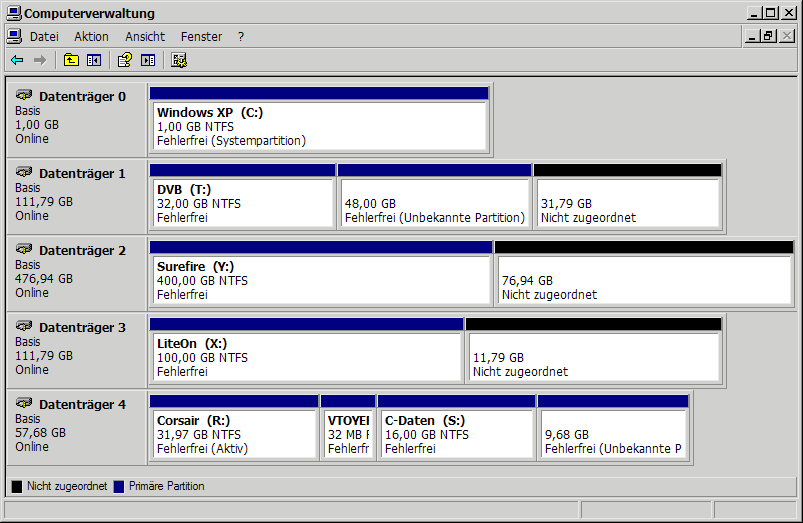Screen dimensions: 803x523
Task: Click the Primäre Partition legend text
Action: 166,486
